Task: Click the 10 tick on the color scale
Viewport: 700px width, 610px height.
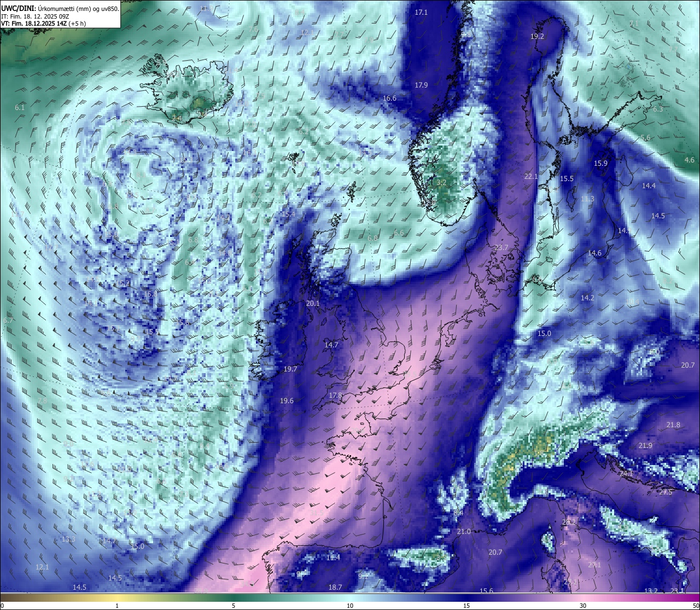Action: pyautogui.click(x=349, y=606)
